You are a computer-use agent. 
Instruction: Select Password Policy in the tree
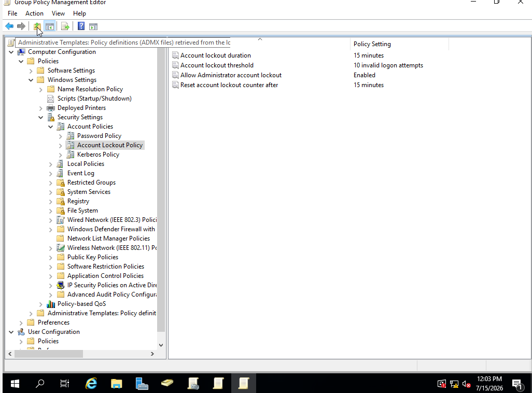click(99, 136)
